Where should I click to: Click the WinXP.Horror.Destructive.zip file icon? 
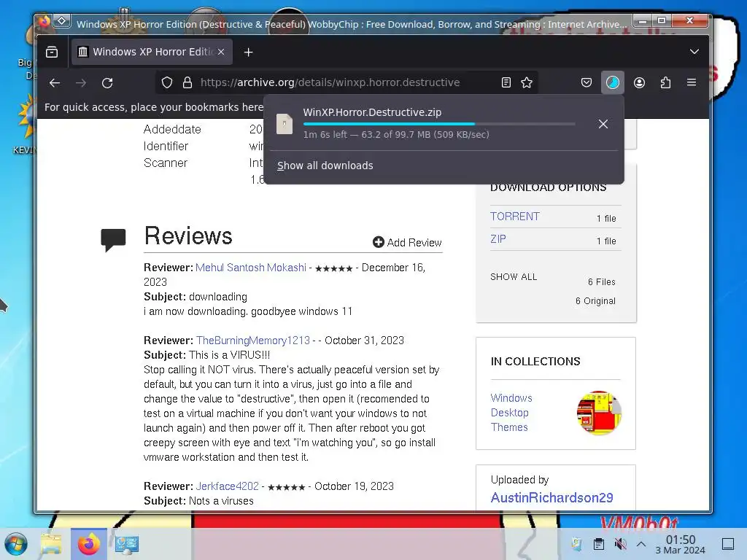pyautogui.click(x=285, y=124)
